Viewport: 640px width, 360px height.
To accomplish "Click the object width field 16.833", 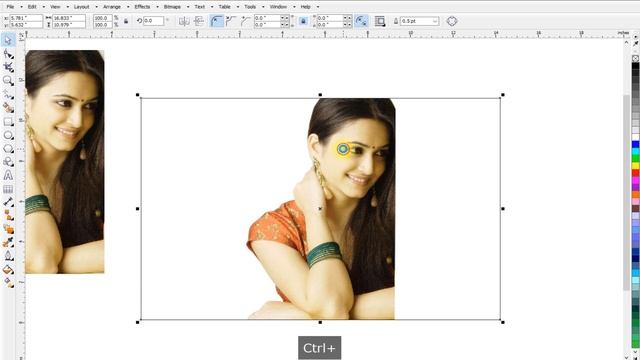I will pyautogui.click(x=69, y=18).
